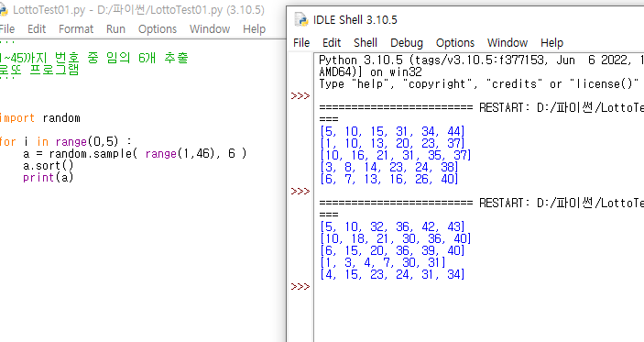Click the last >>> prompt at bottom of shell
This screenshot has height=342, width=644.
pos(300,286)
